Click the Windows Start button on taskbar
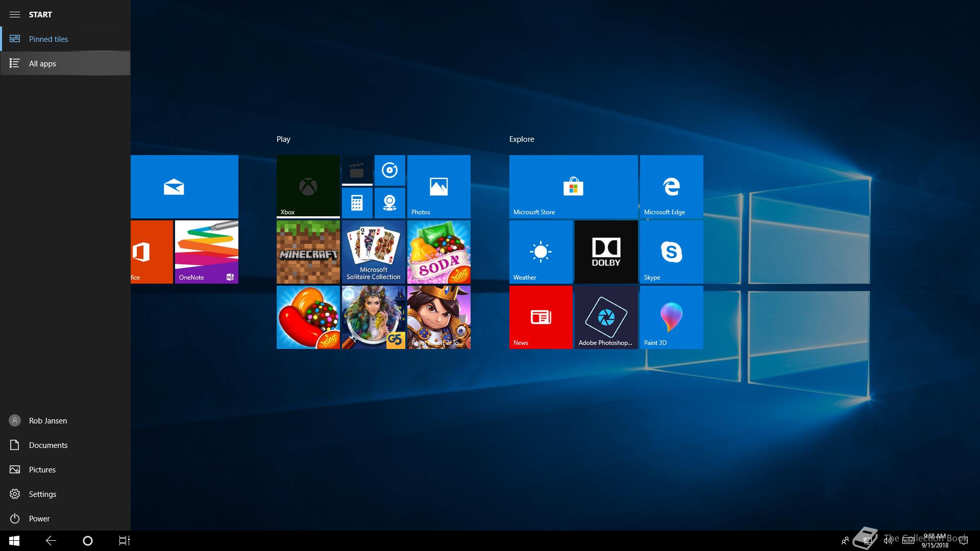 (x=14, y=541)
